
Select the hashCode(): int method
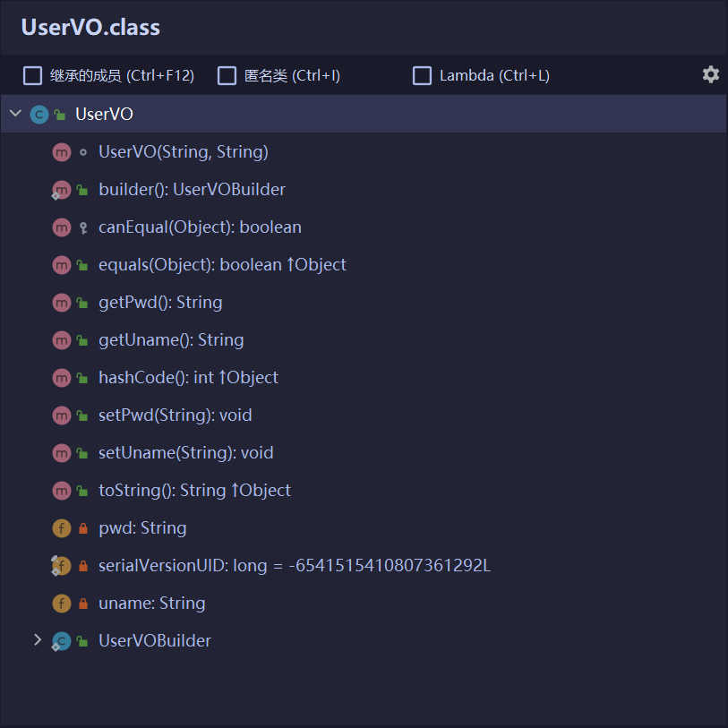click(188, 378)
